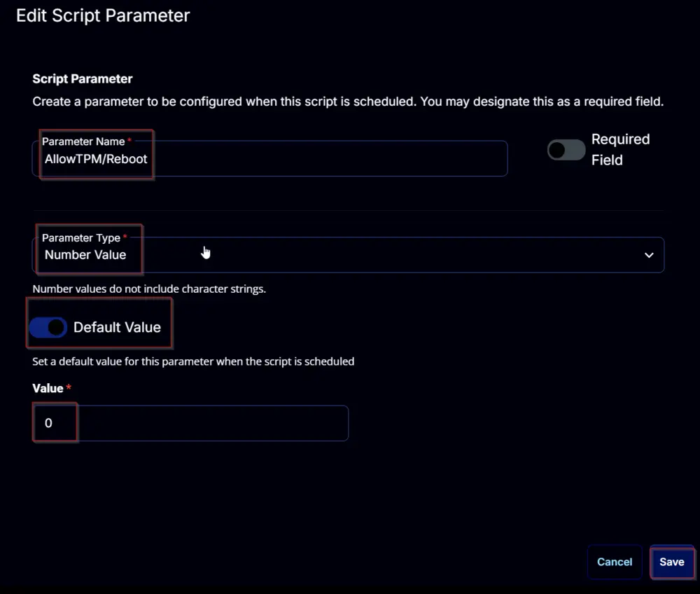The image size is (700, 594).
Task: Cancel editing the script parameter
Action: 615,562
